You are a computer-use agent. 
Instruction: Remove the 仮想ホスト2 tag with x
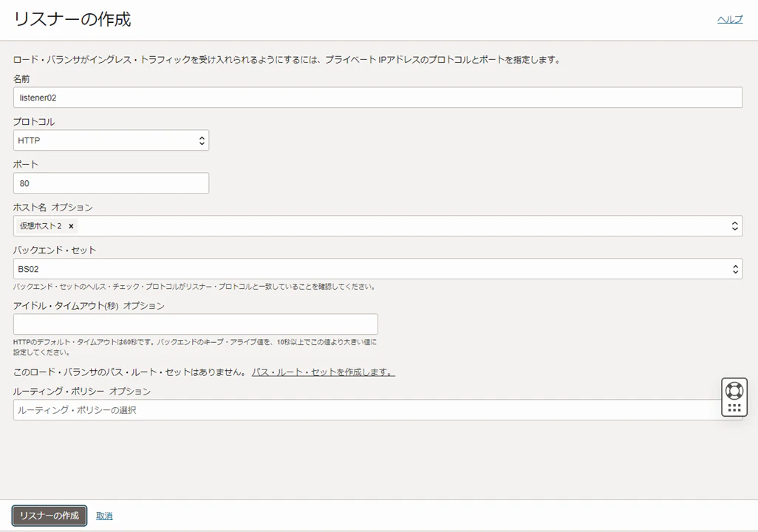click(71, 226)
